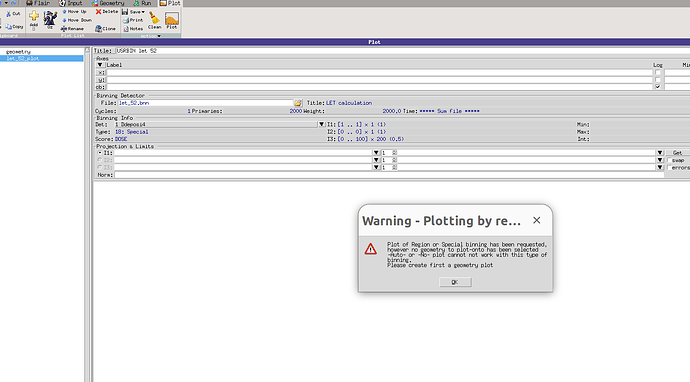Image resolution: width=690 pixels, height=382 pixels.
Task: Close the warning dialog with X
Action: [536, 220]
